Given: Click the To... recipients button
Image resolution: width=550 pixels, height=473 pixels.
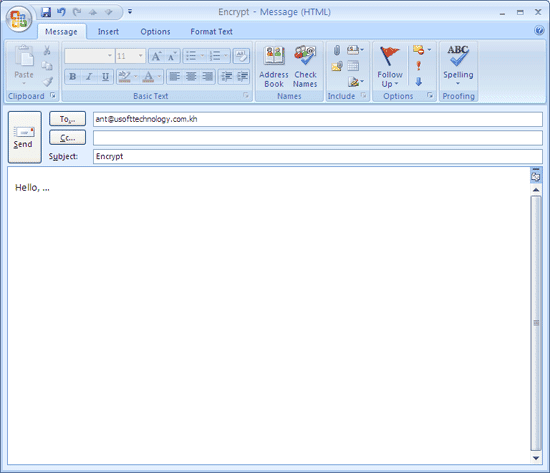Looking at the screenshot, I should click(x=67, y=119).
